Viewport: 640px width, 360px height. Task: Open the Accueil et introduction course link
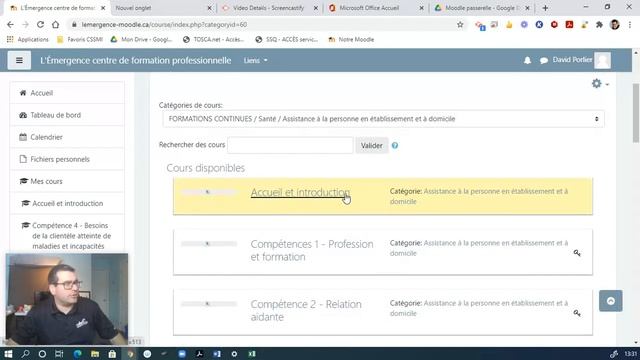(300, 192)
